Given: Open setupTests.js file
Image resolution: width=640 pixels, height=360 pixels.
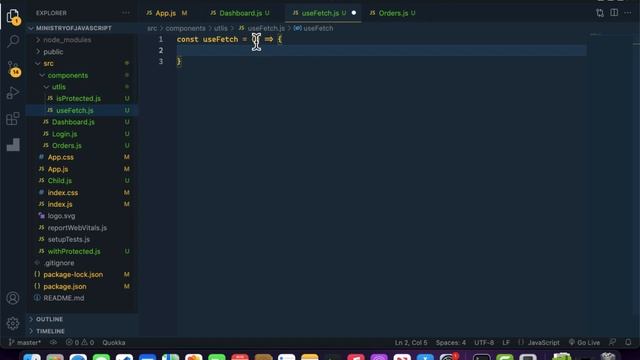Looking at the screenshot, I should [x=69, y=240].
